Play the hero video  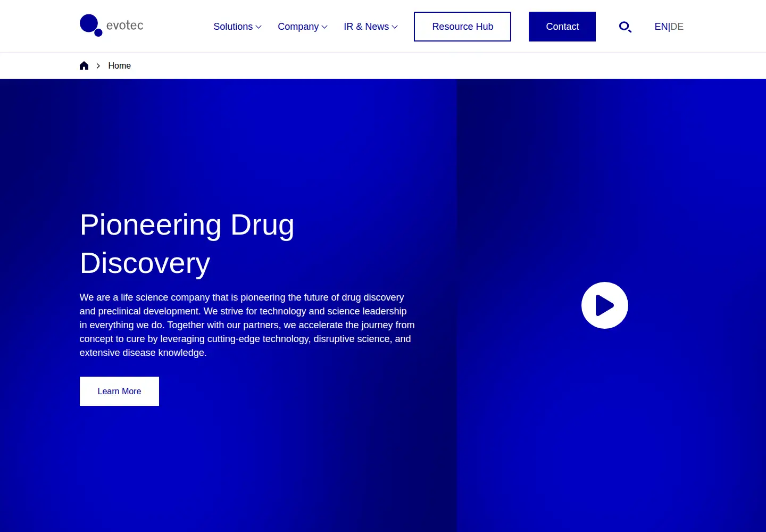pos(605,305)
